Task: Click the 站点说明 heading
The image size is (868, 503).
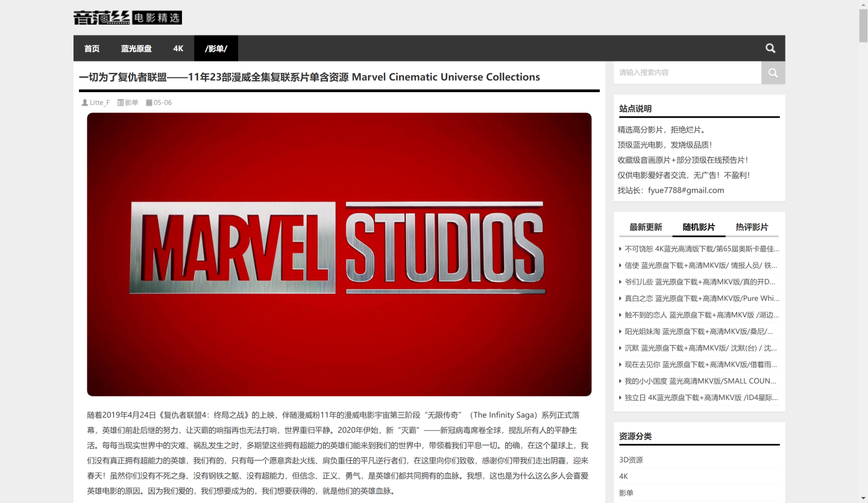Action: (635, 109)
